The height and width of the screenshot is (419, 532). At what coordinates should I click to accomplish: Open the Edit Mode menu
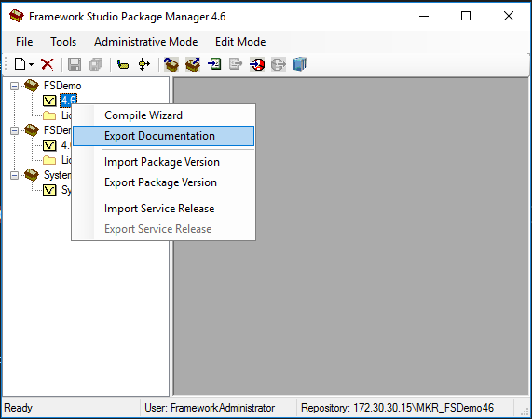[x=240, y=42]
